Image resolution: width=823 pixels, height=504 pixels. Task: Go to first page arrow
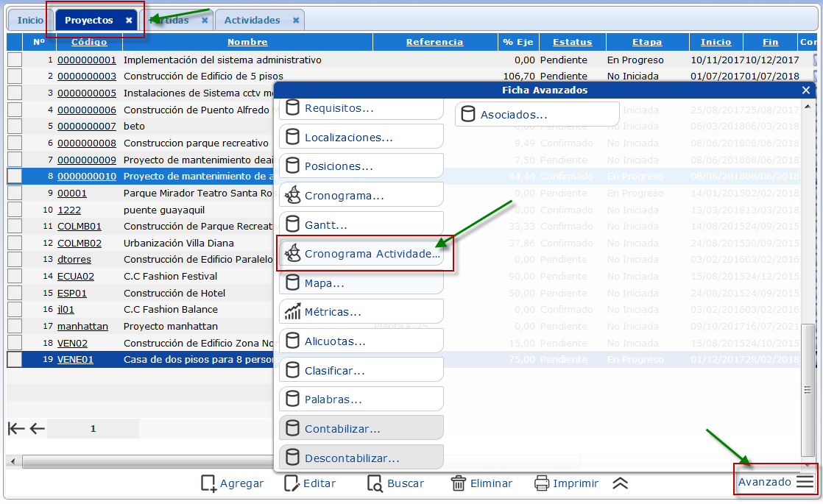pyautogui.click(x=16, y=428)
